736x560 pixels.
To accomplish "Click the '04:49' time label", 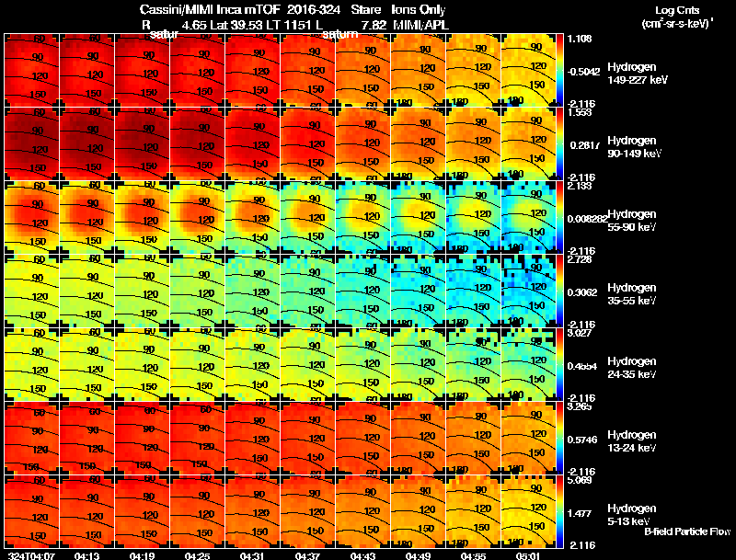I will 419,555.
